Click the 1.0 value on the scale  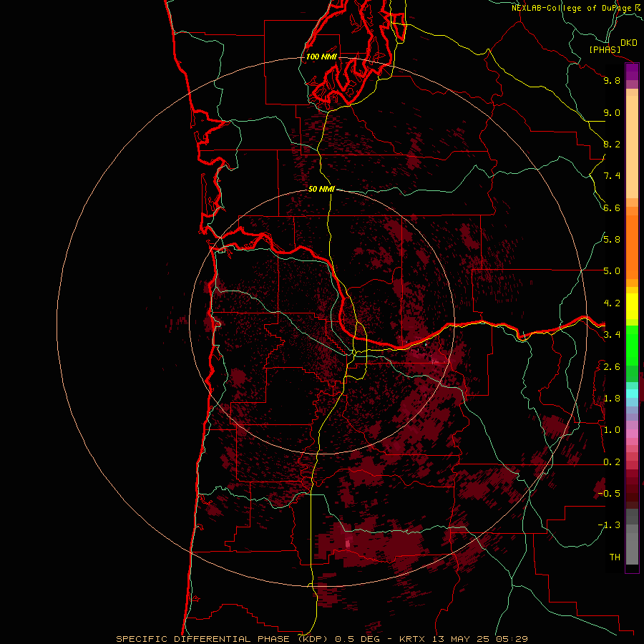pyautogui.click(x=612, y=430)
